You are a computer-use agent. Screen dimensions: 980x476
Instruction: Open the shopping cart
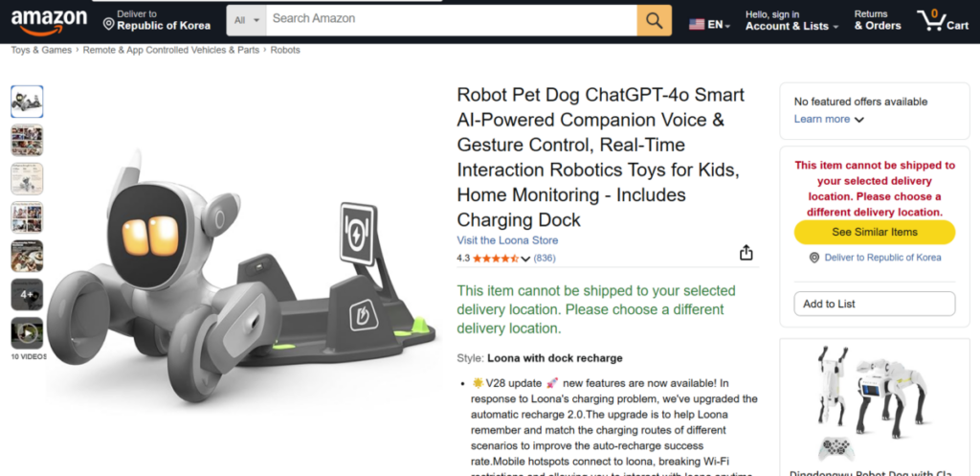pos(943,20)
